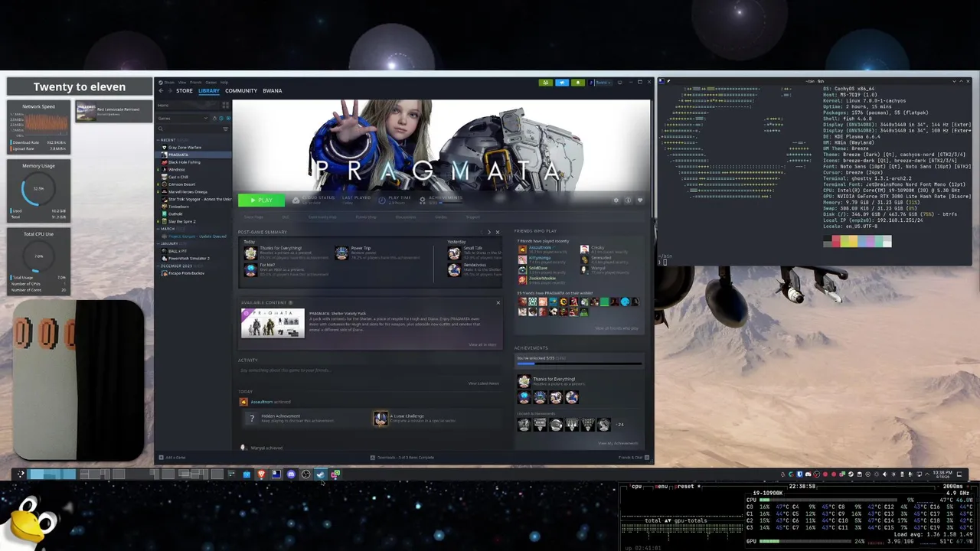Open the Downloads status at the bottom bar
Viewport: 980px width, 551px height.
(x=403, y=458)
